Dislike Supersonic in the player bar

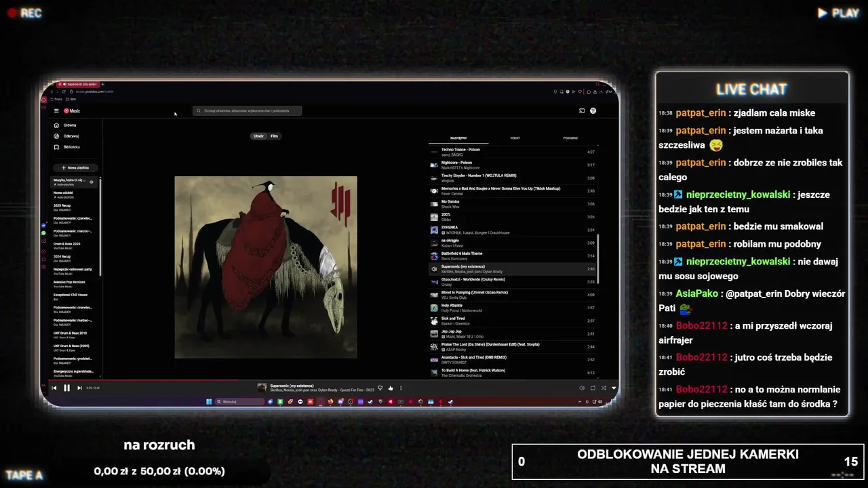[380, 388]
